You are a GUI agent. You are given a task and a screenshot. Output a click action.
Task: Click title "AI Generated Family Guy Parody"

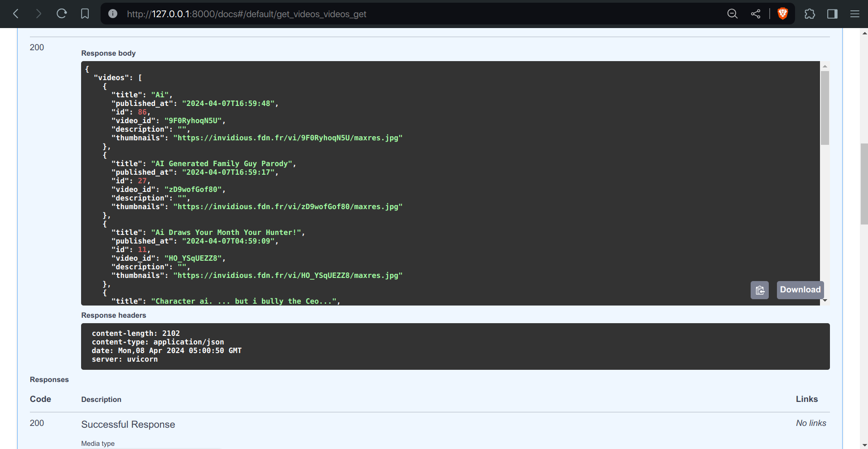222,164
